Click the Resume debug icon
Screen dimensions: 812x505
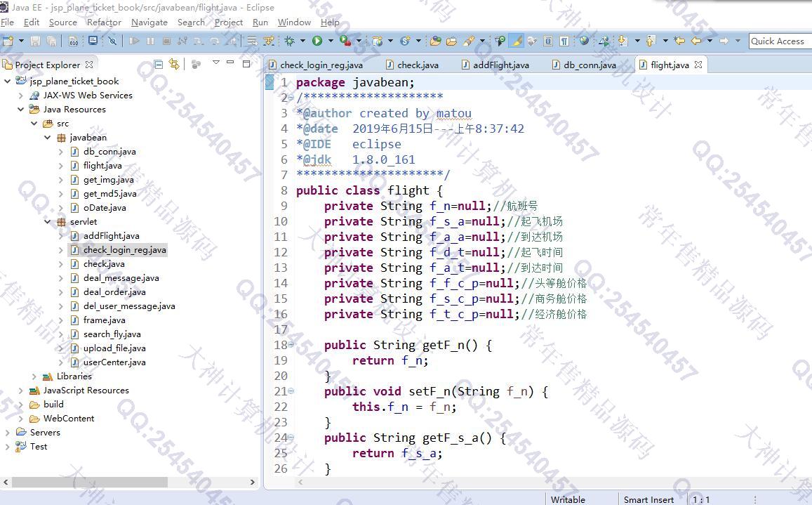pos(134,41)
